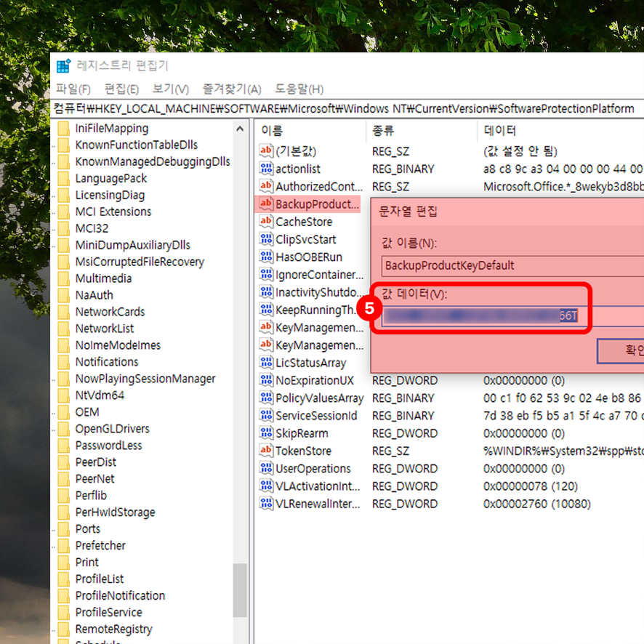Select the KnownFunctionTableDlls folder icon

[64, 145]
